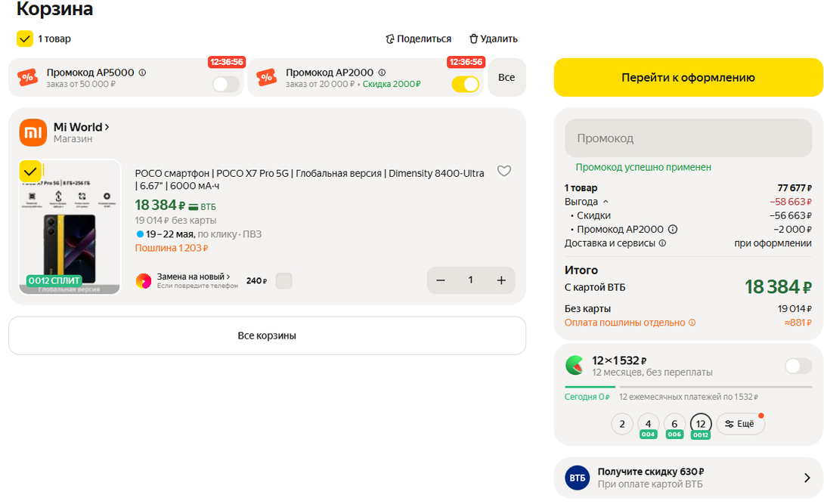Click Промокод успешно применен message
This screenshot has width=824, height=504.
(x=643, y=167)
